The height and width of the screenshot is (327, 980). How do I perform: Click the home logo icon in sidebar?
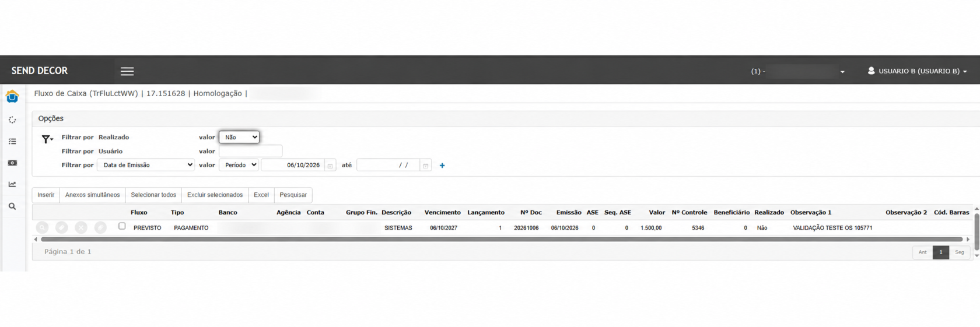click(12, 96)
